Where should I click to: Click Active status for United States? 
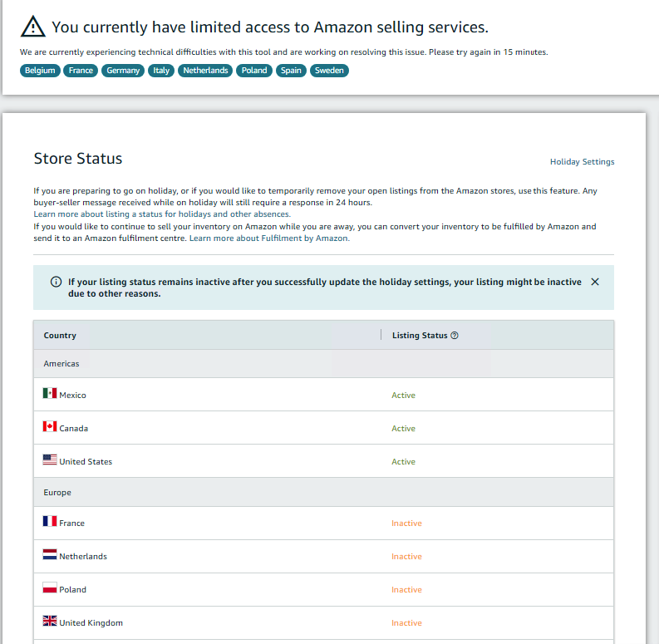(x=404, y=461)
